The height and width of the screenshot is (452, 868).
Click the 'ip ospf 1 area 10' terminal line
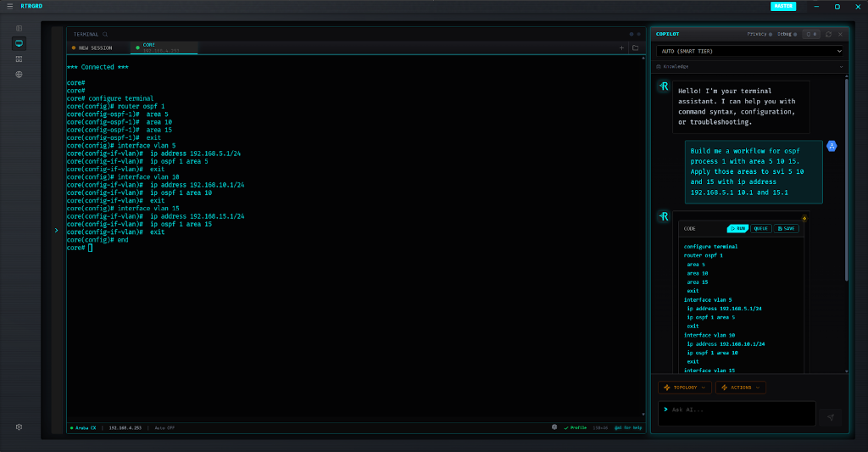(140, 193)
